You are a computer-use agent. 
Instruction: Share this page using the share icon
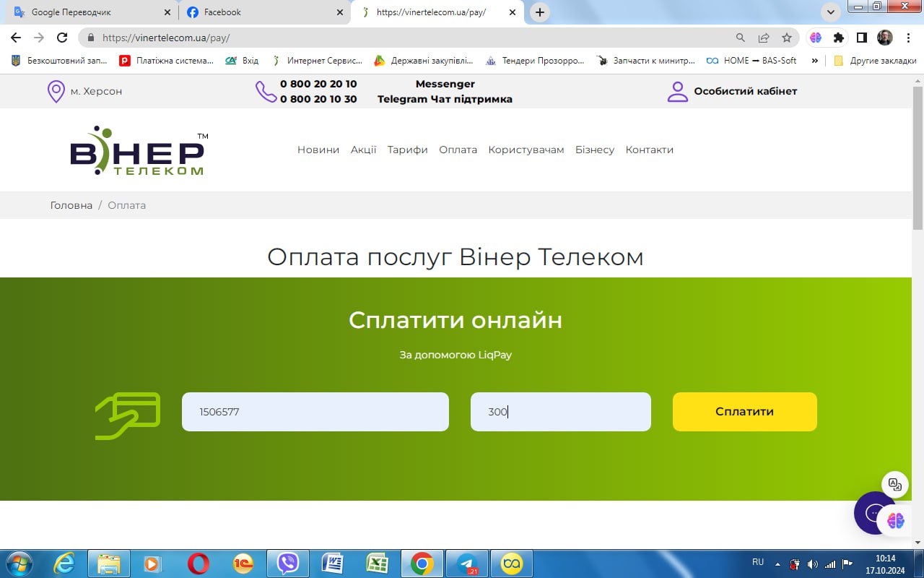pyautogui.click(x=763, y=38)
